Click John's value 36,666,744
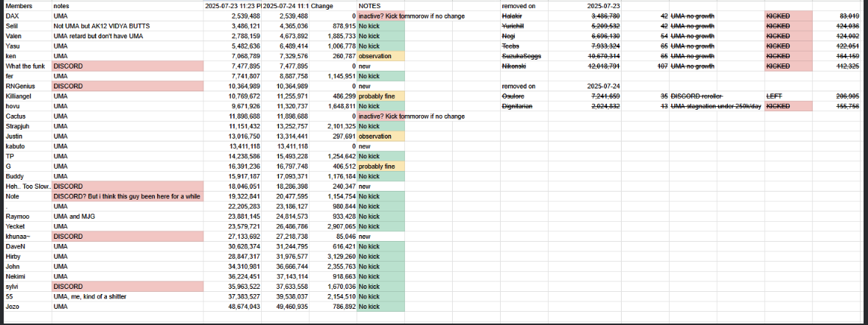This screenshot has height=325, width=868. (285, 266)
